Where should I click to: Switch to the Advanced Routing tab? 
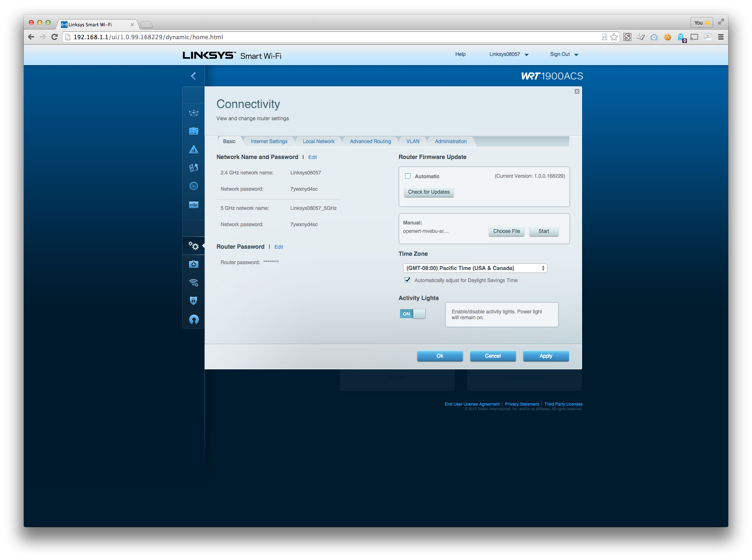coord(370,141)
